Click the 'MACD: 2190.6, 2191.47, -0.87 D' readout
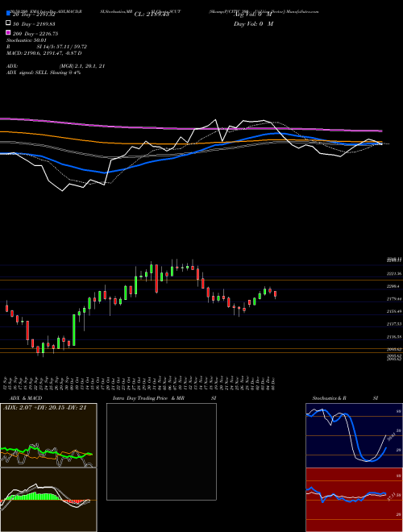Viewport: 403px width, 532px height. click(x=44, y=53)
